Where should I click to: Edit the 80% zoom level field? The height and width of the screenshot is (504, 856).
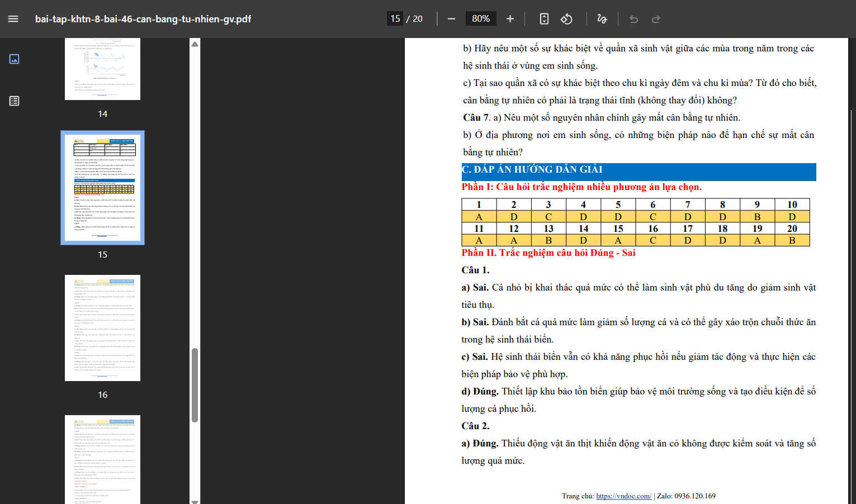click(481, 19)
